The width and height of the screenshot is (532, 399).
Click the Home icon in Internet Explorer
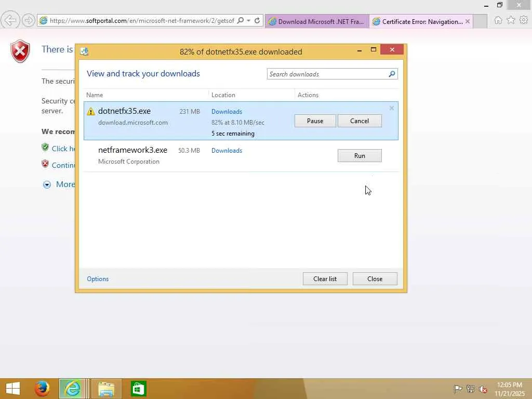tap(498, 20)
